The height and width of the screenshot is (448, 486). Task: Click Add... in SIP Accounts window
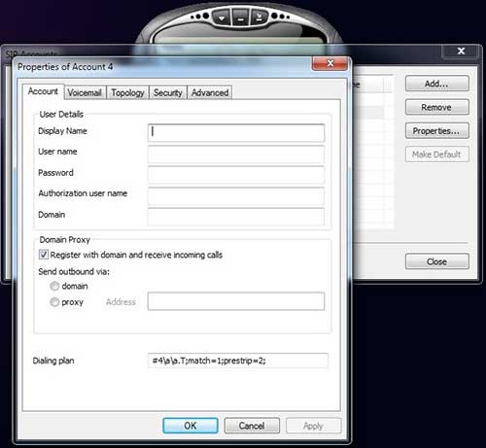pyautogui.click(x=437, y=84)
